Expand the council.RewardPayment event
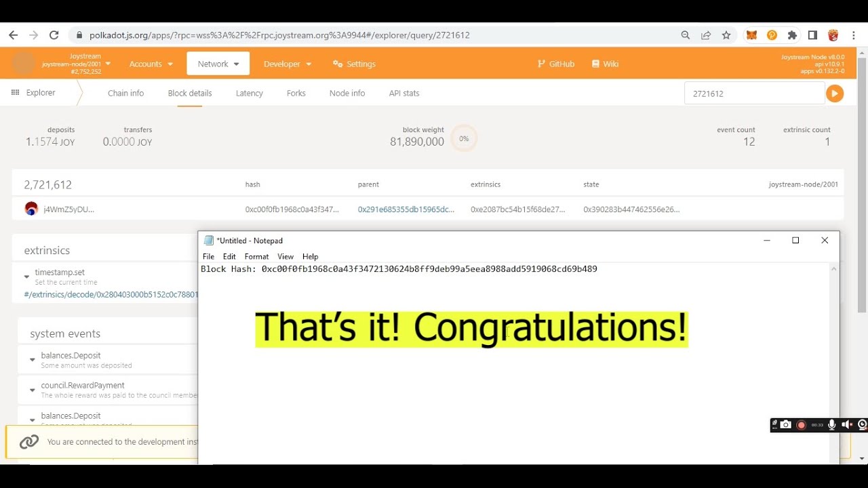This screenshot has height=488, width=868. coord(32,390)
